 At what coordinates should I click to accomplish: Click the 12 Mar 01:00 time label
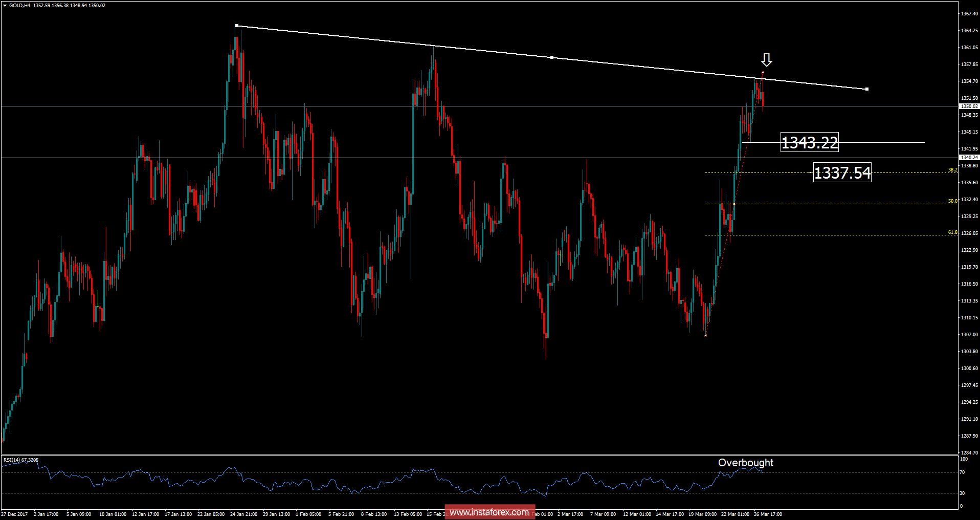click(x=637, y=514)
